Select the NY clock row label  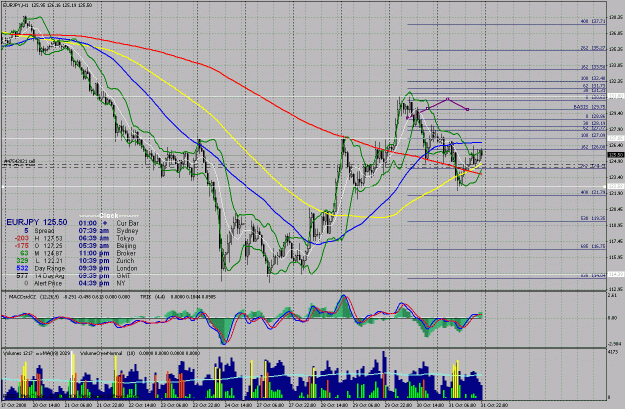coord(121,283)
